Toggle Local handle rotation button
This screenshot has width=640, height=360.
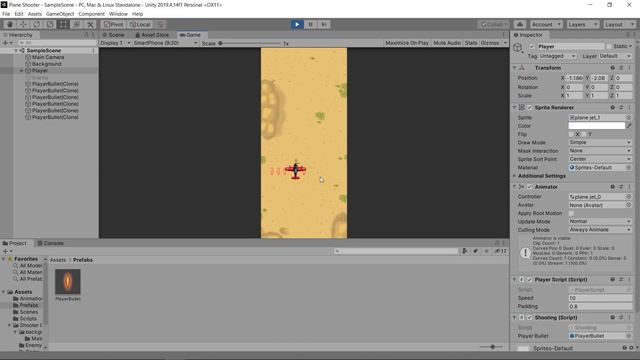[140, 24]
